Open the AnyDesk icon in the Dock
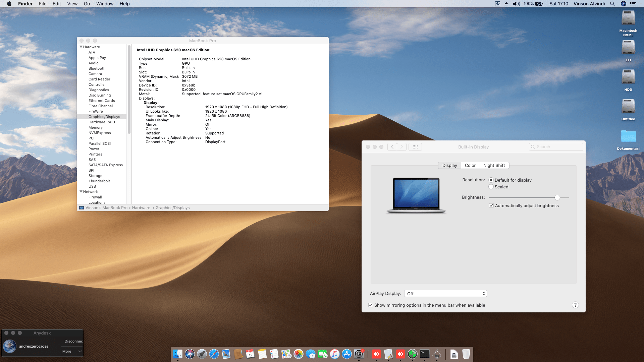Viewport: 644px width, 362px height. click(376, 354)
